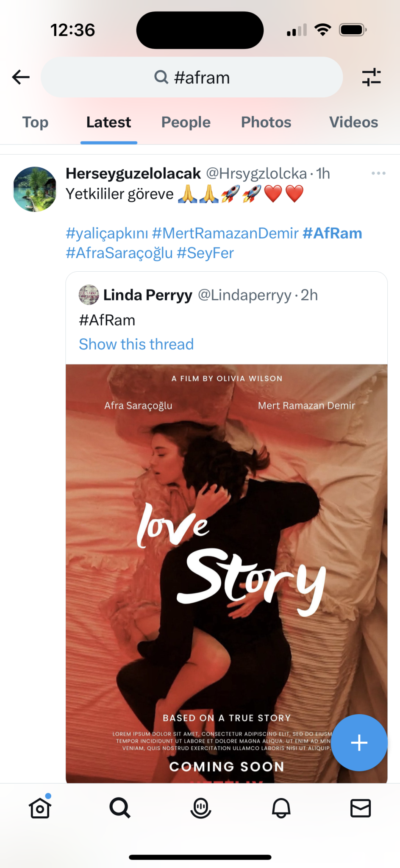Tap the #SeyFer hashtag
This screenshot has width=400, height=868.
click(206, 253)
